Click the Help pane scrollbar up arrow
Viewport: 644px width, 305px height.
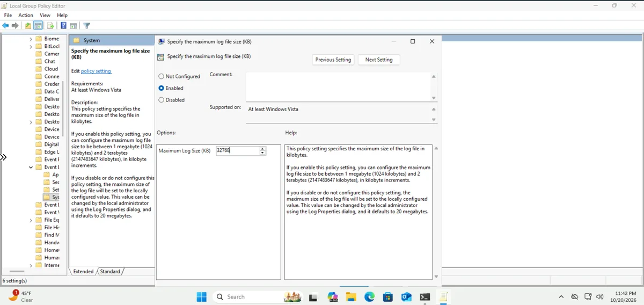(x=436, y=148)
